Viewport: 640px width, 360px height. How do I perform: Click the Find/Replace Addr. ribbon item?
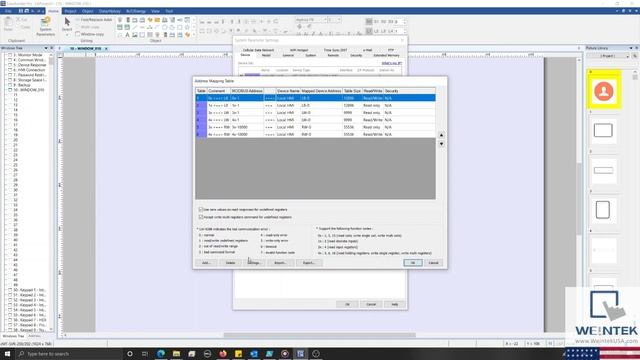pos(93,20)
